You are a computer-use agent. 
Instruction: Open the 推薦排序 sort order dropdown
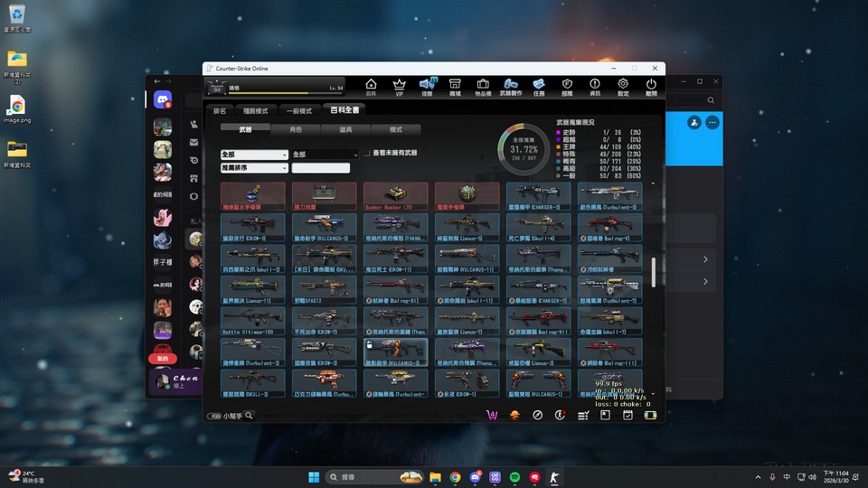coord(253,168)
